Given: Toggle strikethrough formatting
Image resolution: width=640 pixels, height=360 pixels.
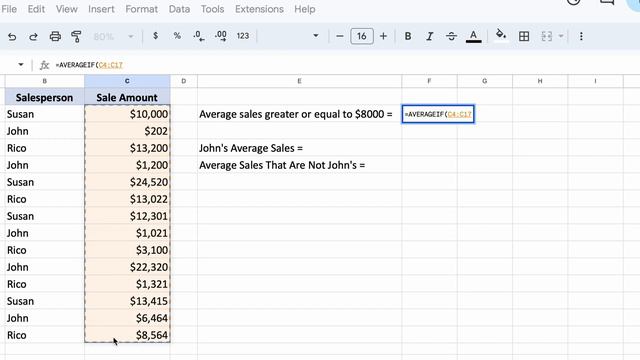Looking at the screenshot, I should (x=451, y=36).
